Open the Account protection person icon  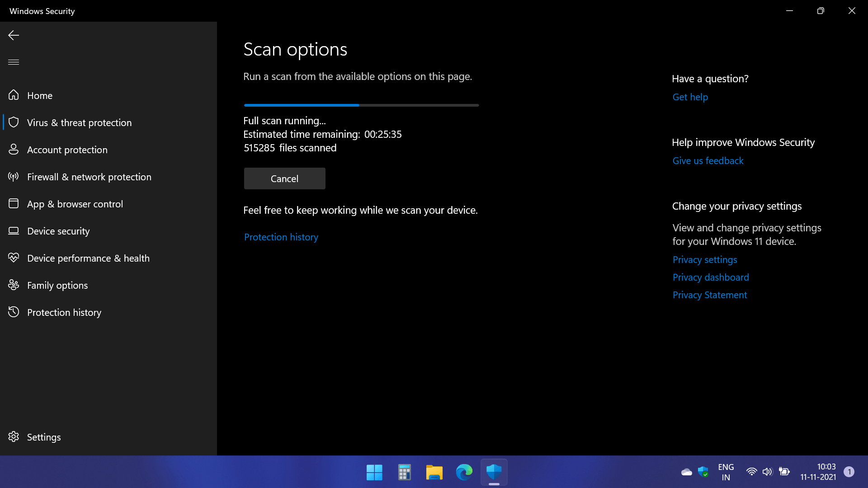pyautogui.click(x=14, y=150)
